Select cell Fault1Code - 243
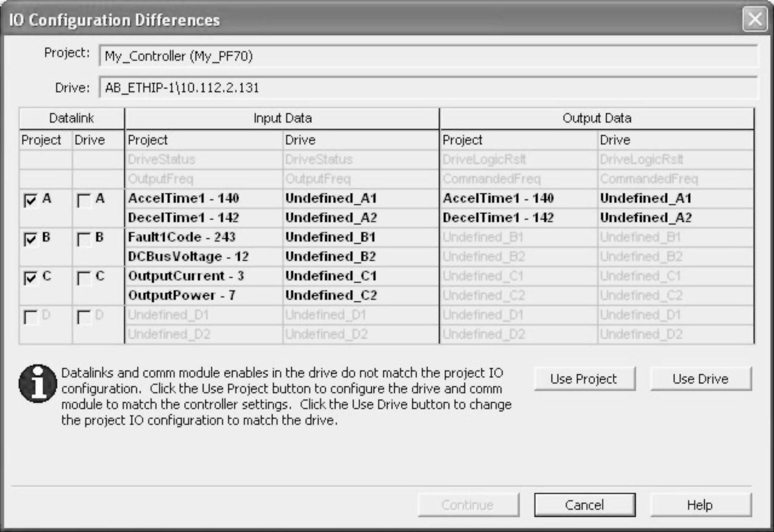Image resolution: width=774 pixels, height=532 pixels. [204, 237]
